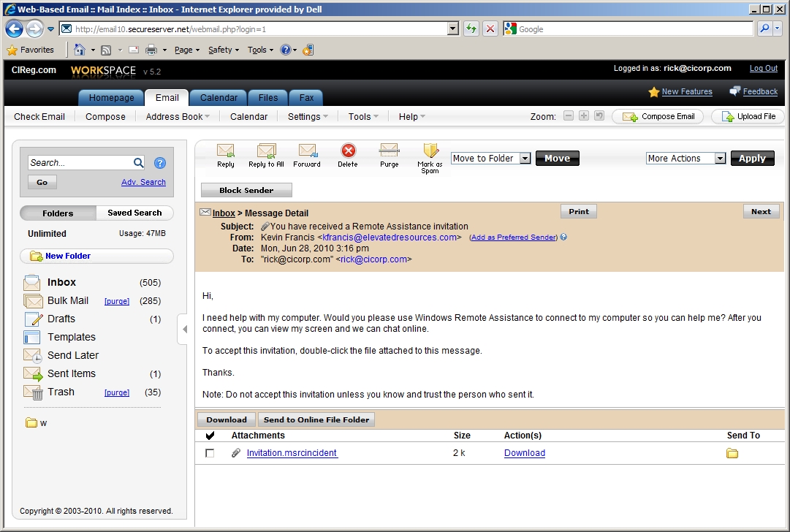Open the browser Page menu
This screenshot has height=532, width=790.
tap(187, 50)
